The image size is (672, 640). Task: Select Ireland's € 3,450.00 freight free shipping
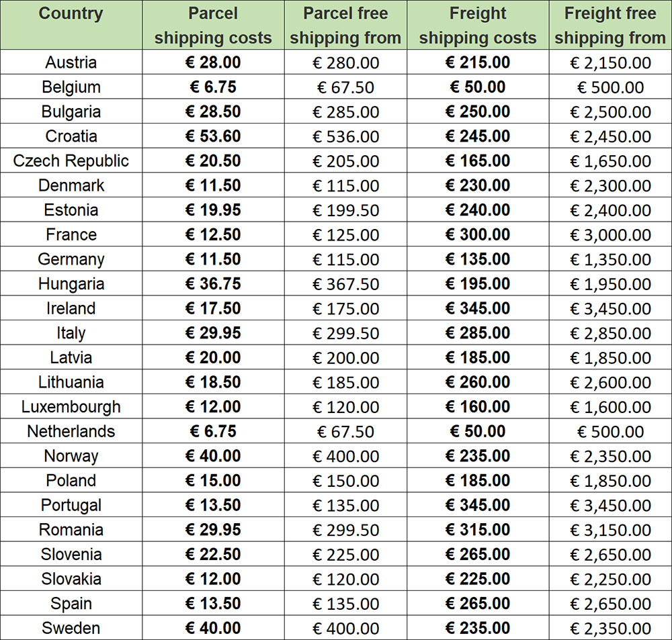(x=610, y=309)
